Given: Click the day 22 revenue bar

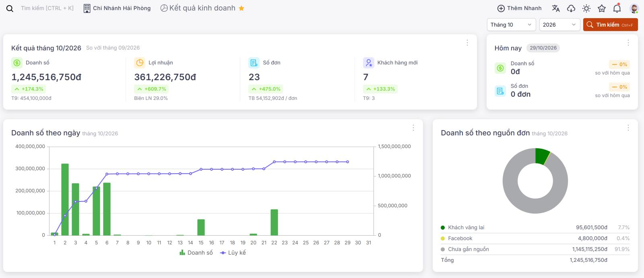Looking at the screenshot, I should click(274, 222).
